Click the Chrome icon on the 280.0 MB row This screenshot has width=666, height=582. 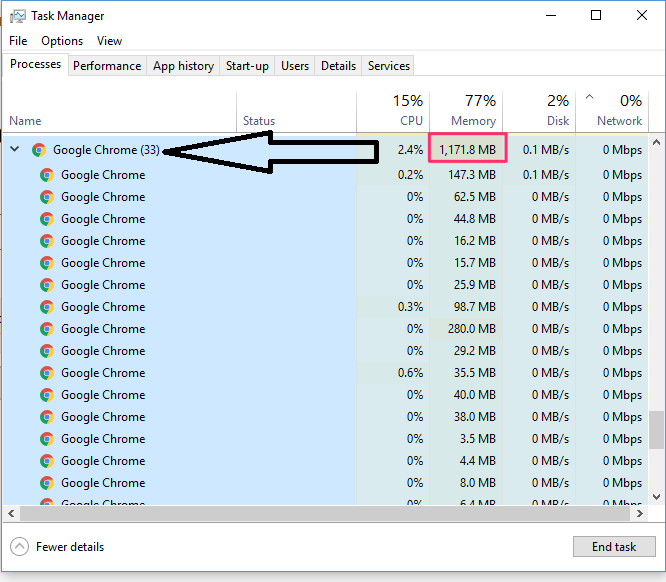pyautogui.click(x=47, y=329)
